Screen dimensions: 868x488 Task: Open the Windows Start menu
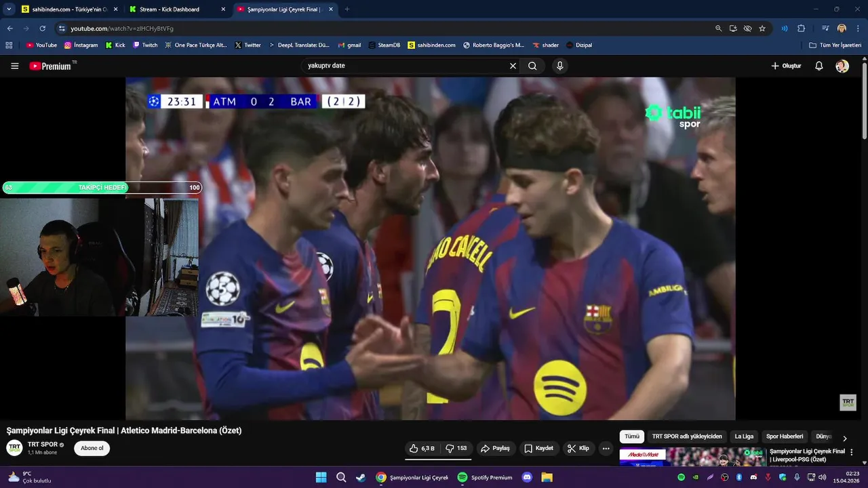321,477
